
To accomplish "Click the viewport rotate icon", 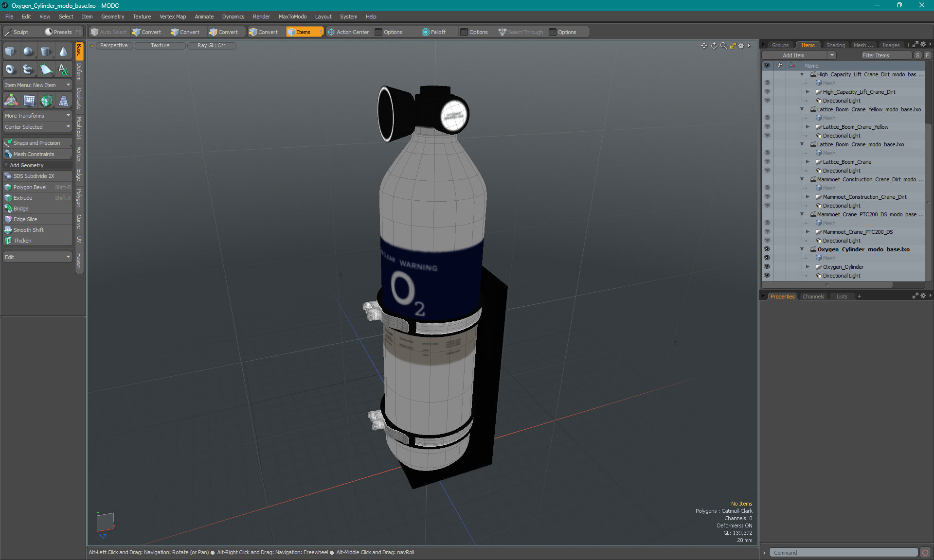I will (x=714, y=46).
